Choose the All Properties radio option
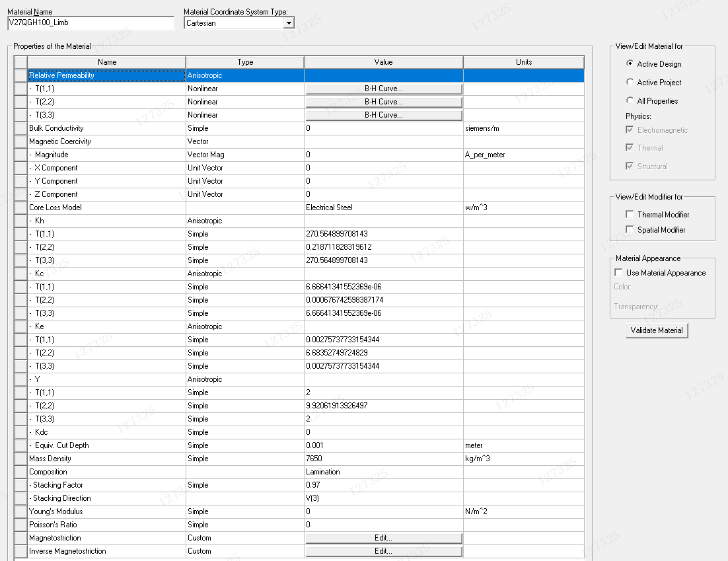728x561 pixels. [x=630, y=101]
